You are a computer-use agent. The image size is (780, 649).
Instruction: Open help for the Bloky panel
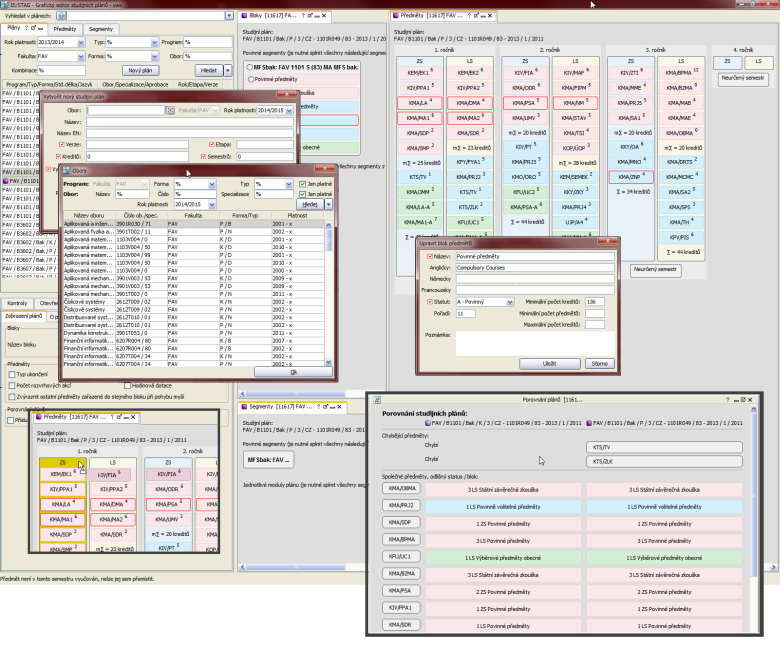303,16
